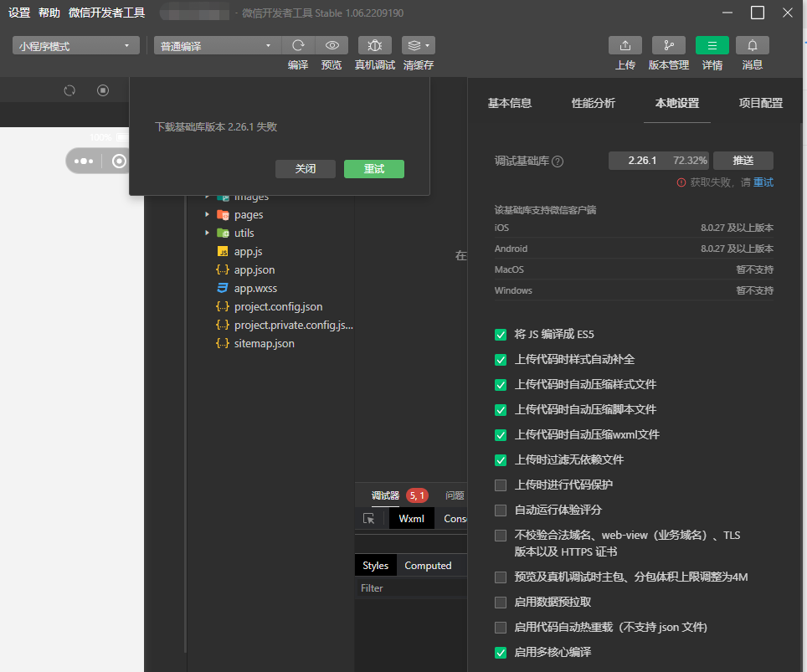
Task: Click the green 重试 dialog button
Action: pos(374,169)
